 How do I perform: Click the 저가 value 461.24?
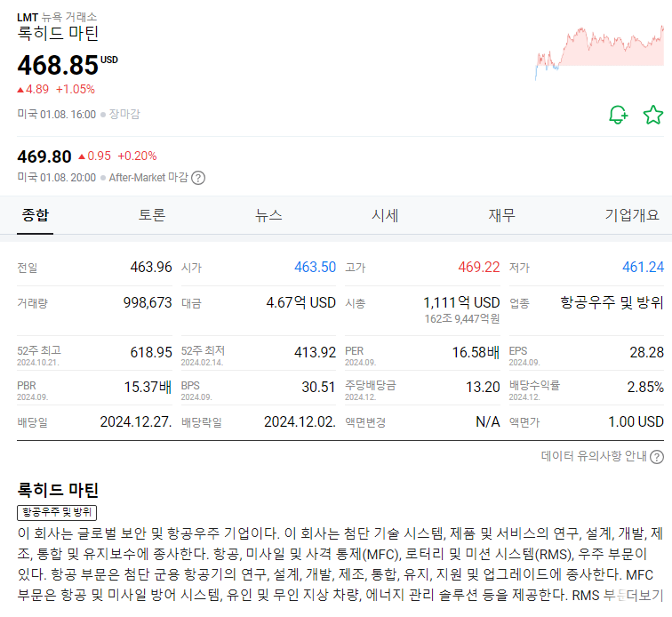tap(643, 267)
